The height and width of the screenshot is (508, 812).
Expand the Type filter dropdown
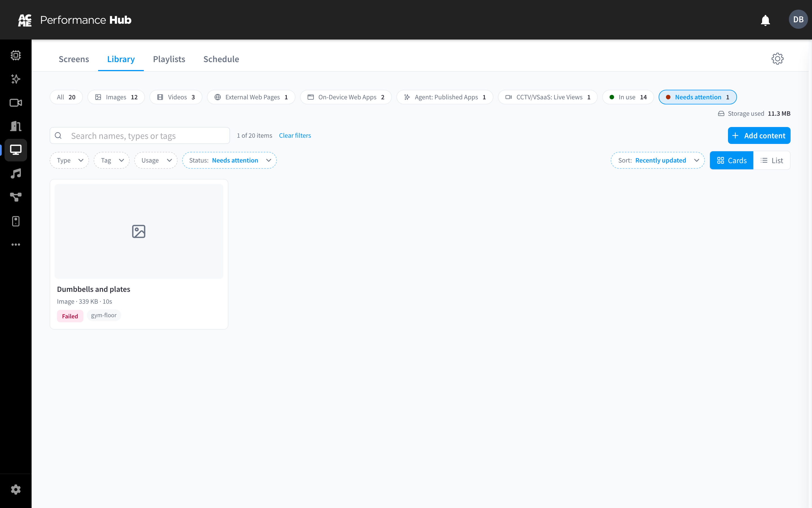tap(69, 160)
